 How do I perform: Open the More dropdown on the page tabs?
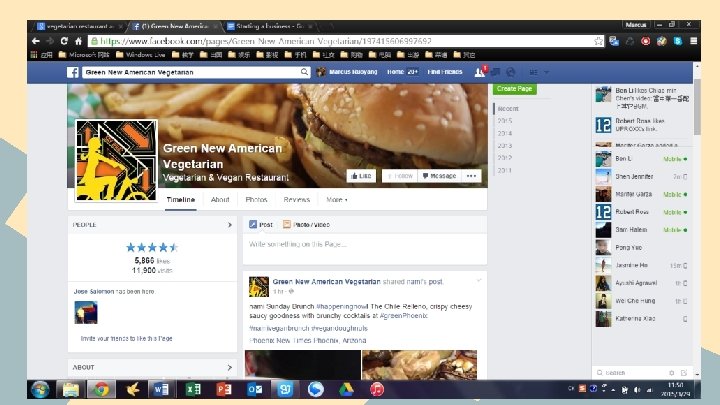[337, 200]
